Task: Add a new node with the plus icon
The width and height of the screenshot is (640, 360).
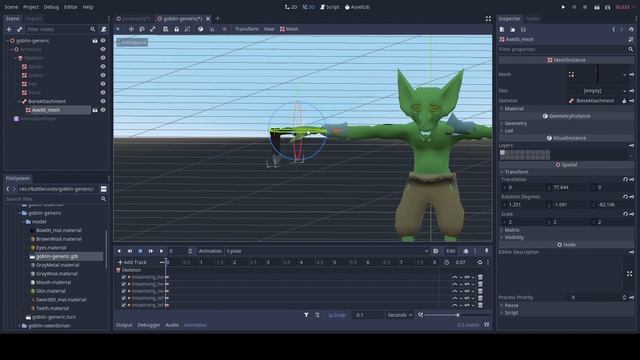Action: (x=9, y=29)
